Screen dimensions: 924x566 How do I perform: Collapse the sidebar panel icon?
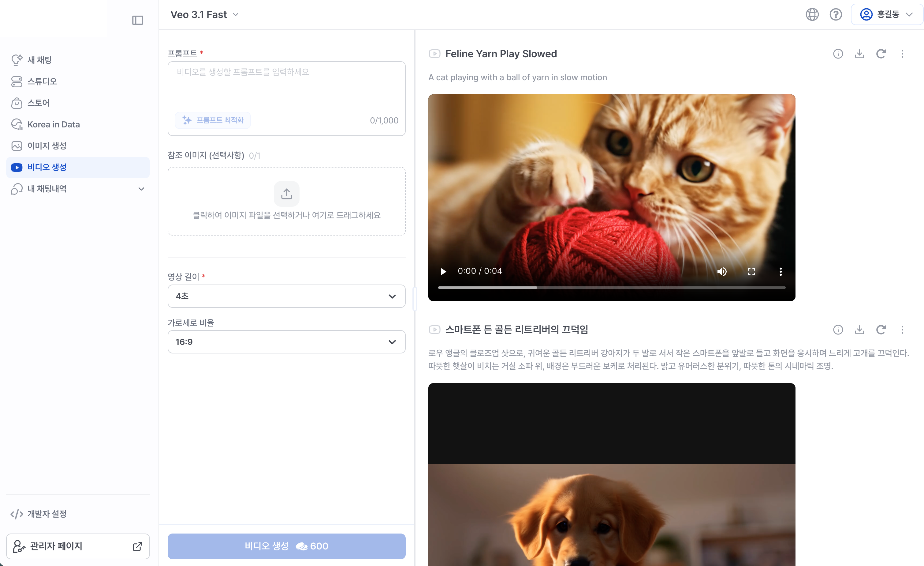tap(138, 20)
